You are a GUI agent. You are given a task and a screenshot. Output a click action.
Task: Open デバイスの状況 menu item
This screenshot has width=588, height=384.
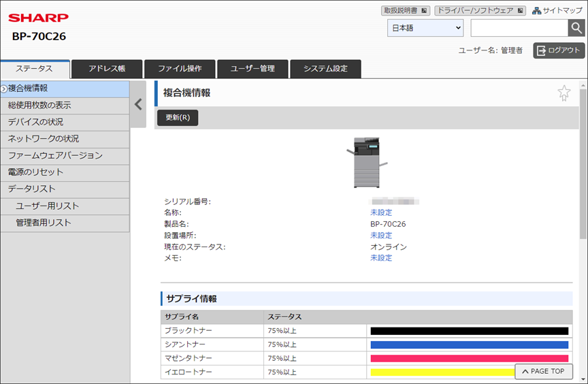[65, 123]
